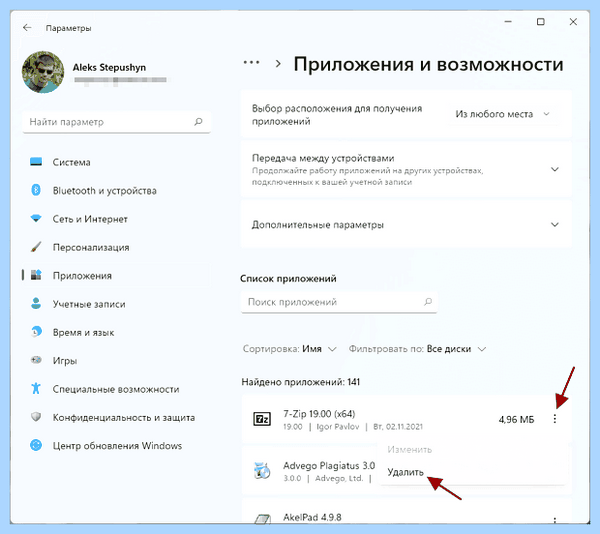Click the Приложения sidebar icon
The height and width of the screenshot is (534, 600).
(36, 275)
